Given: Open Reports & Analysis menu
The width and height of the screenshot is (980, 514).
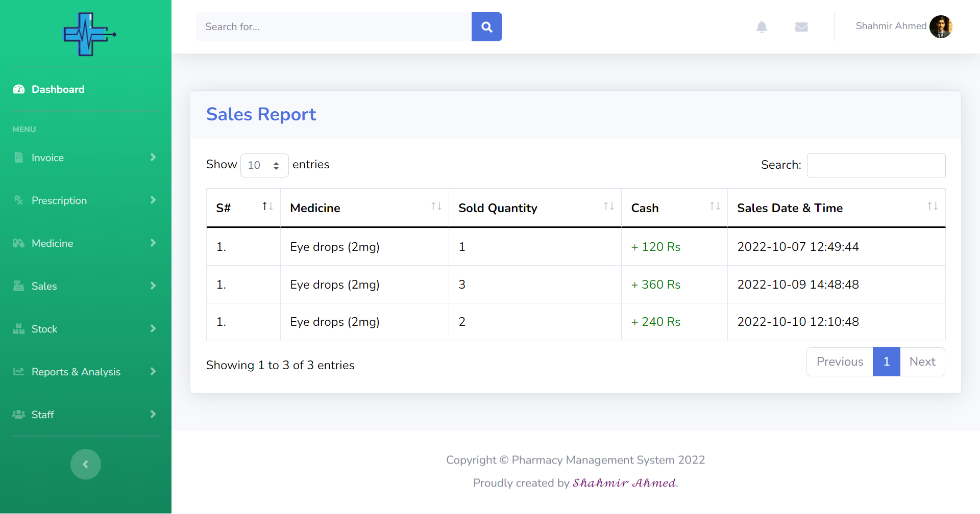Looking at the screenshot, I should point(85,372).
